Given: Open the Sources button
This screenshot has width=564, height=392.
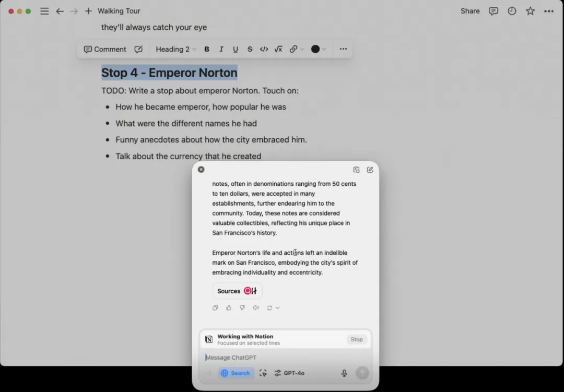Looking at the screenshot, I should click(237, 291).
